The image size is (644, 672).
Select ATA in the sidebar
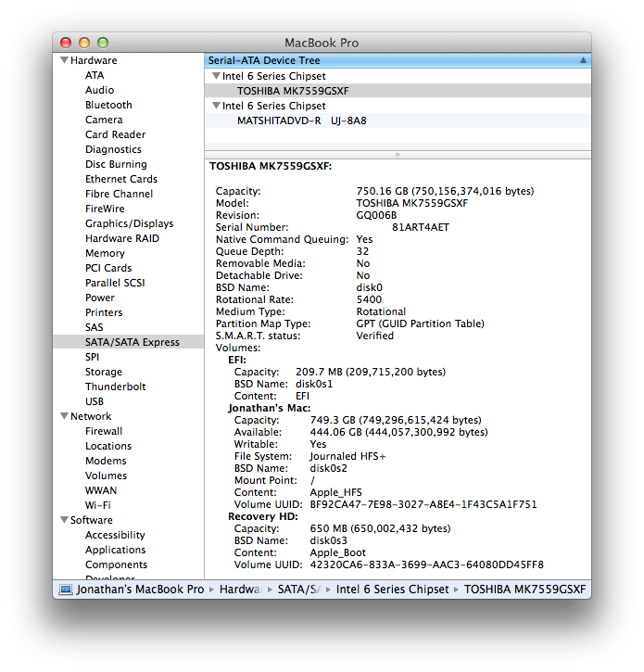point(95,75)
